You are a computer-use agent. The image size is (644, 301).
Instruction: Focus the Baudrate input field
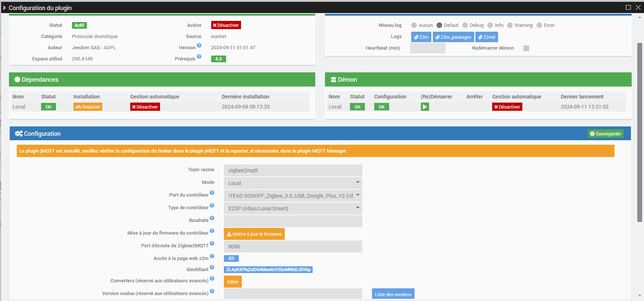tap(293, 221)
